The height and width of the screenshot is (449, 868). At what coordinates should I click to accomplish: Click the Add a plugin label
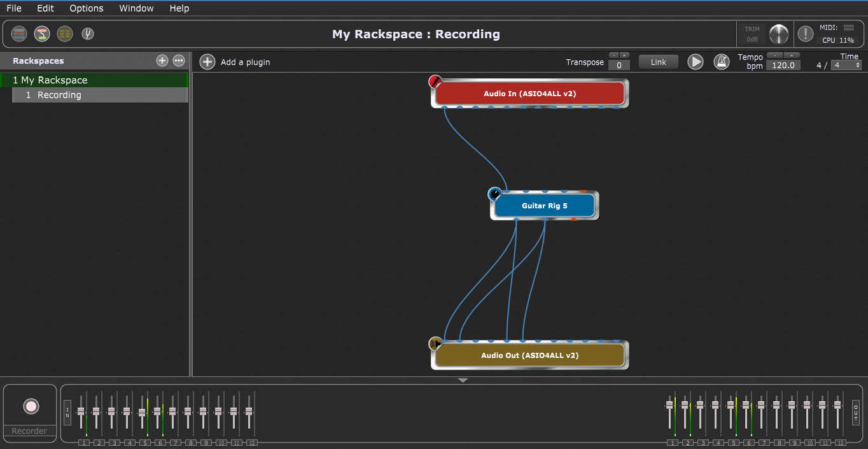246,62
